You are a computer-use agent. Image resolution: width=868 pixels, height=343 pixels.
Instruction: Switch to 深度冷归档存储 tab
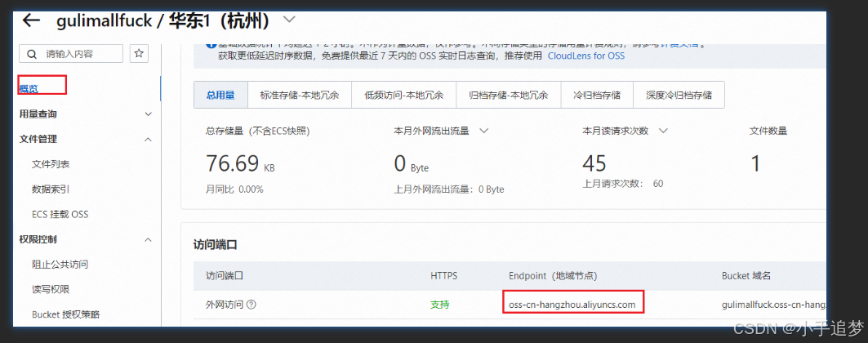pyautogui.click(x=679, y=96)
